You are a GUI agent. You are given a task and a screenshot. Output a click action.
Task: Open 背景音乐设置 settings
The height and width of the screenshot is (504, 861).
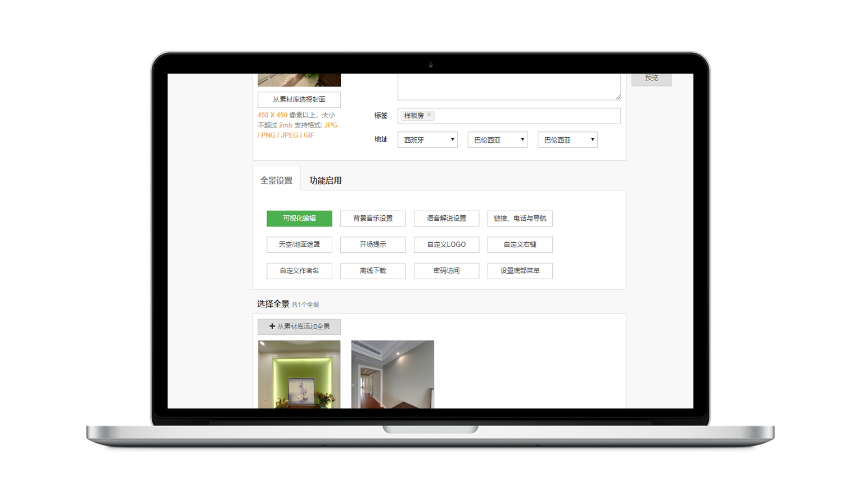[373, 219]
